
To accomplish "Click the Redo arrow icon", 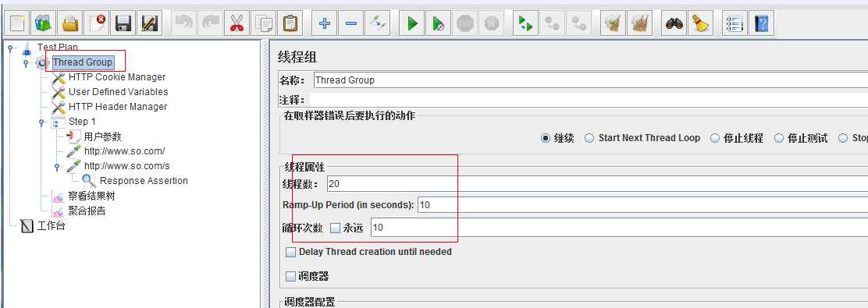I will pyautogui.click(x=210, y=23).
